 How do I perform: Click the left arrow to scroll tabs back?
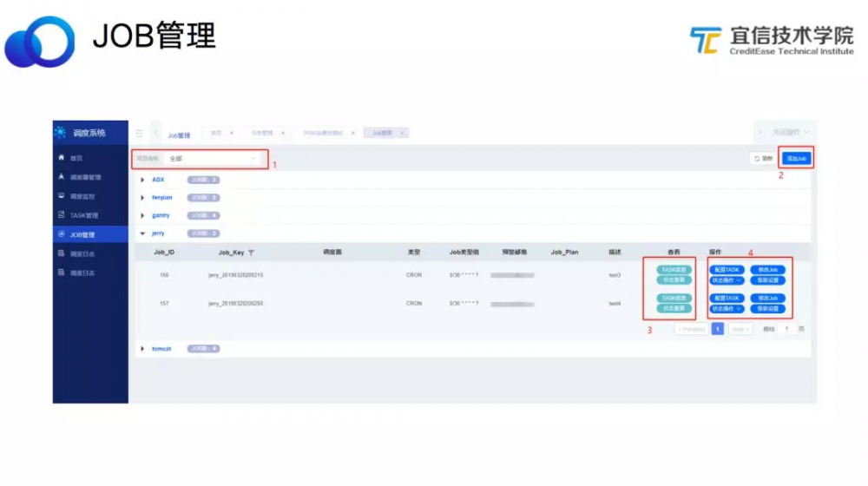[155, 132]
